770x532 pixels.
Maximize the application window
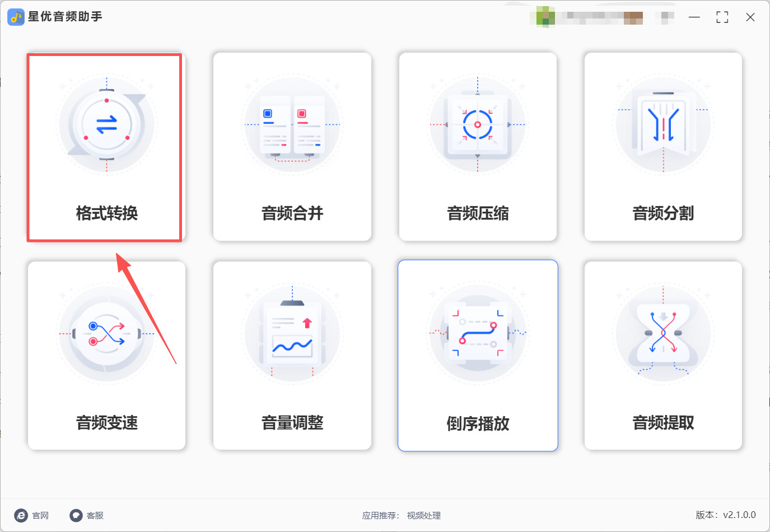pyautogui.click(x=722, y=17)
